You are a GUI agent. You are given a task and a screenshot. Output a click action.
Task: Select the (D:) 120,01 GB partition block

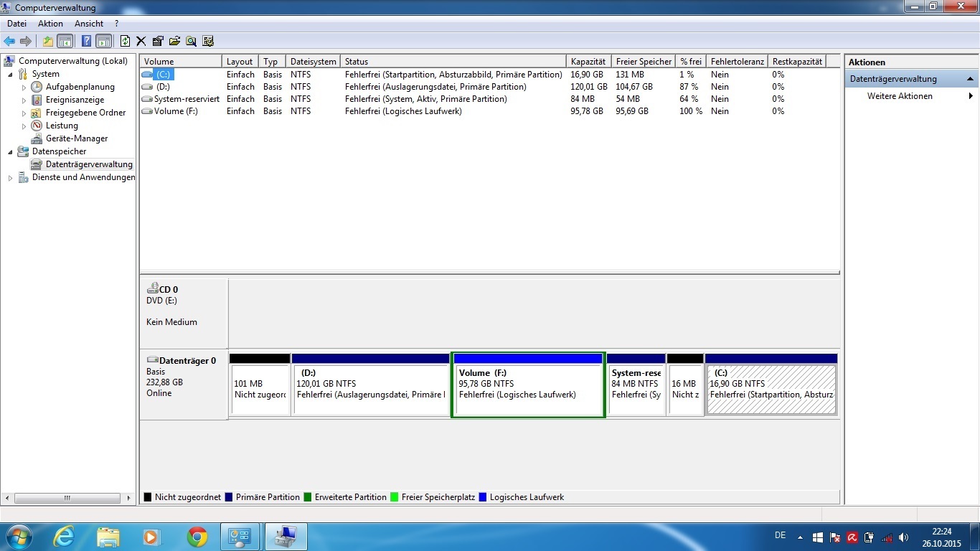[370, 384]
